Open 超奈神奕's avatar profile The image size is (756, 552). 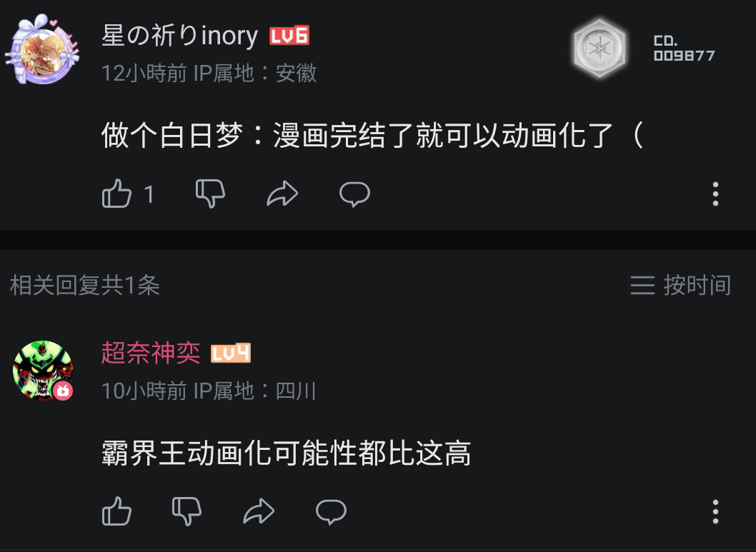tap(43, 371)
